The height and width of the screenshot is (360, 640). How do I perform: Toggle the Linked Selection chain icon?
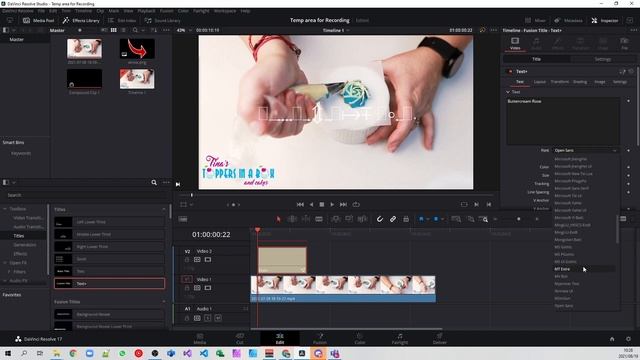[393, 219]
